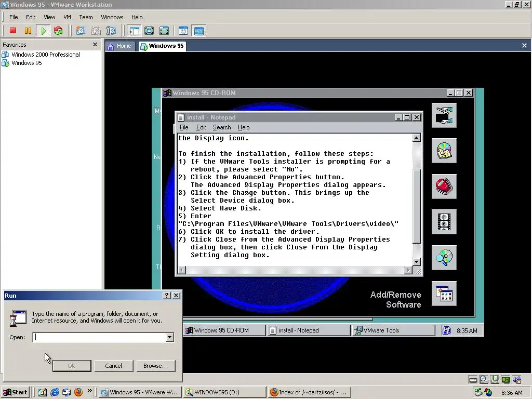Select Windows 2000 Professional in Favorites
The image size is (532, 399).
click(41, 55)
